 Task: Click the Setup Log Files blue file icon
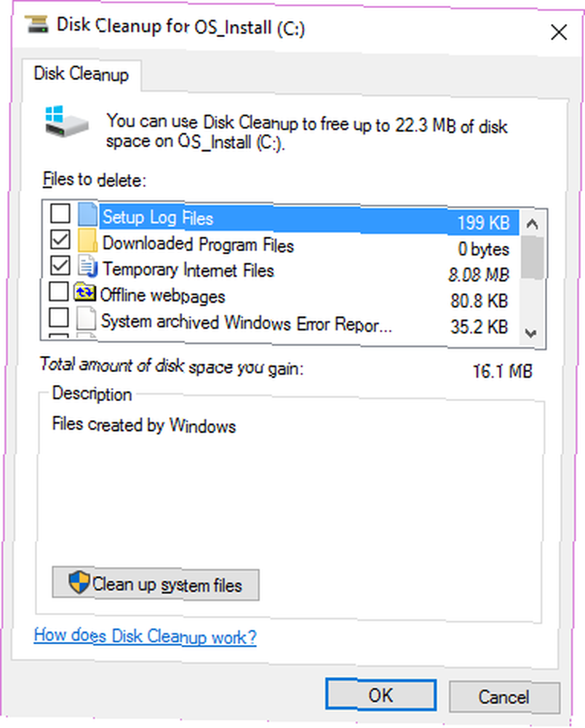[x=87, y=214]
